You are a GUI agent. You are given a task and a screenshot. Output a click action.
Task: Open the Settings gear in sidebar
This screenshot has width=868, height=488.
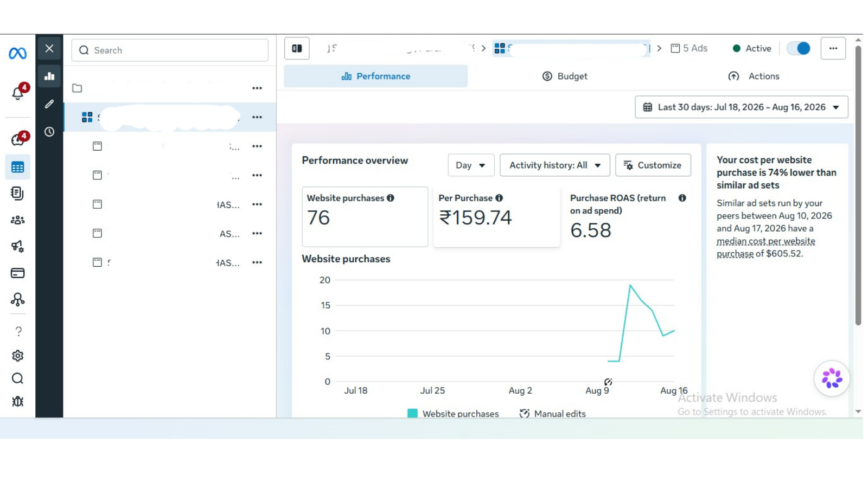(x=17, y=356)
